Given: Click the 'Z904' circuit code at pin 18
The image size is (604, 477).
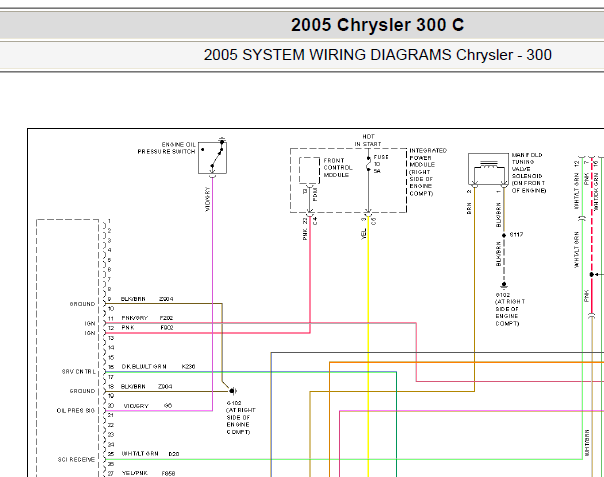Looking at the screenshot, I should tap(165, 386).
